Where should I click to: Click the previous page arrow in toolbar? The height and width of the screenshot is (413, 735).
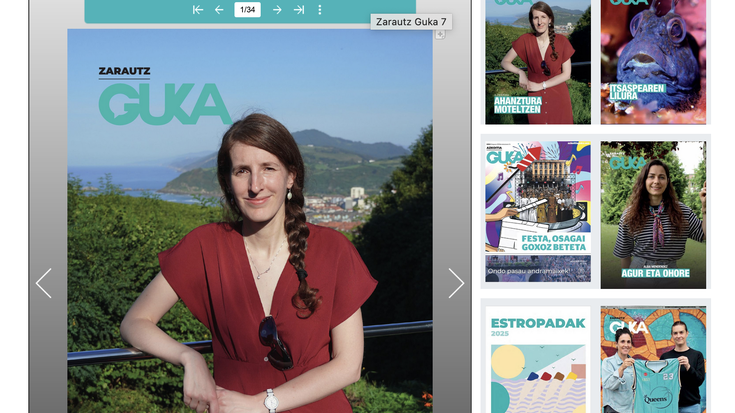(x=219, y=10)
